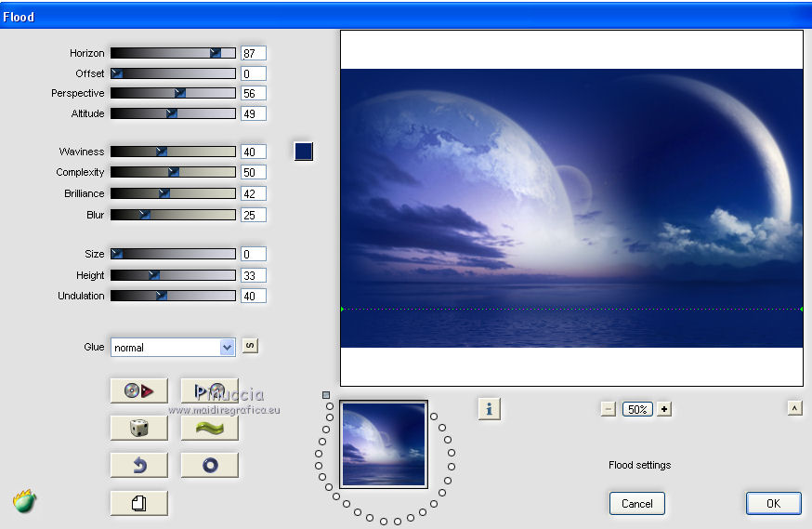
Task: Click the small S button beside Glue
Action: [x=250, y=346]
